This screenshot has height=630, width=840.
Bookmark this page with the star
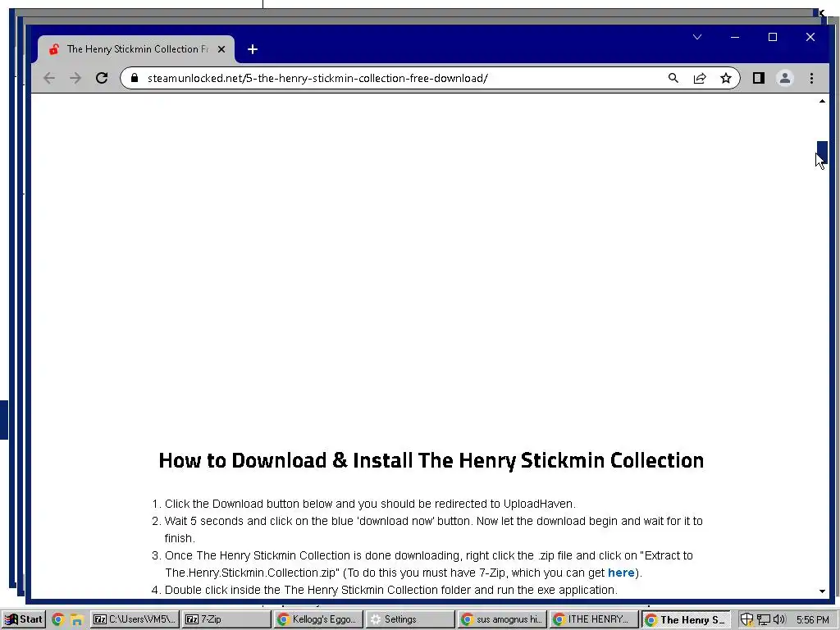click(x=726, y=78)
